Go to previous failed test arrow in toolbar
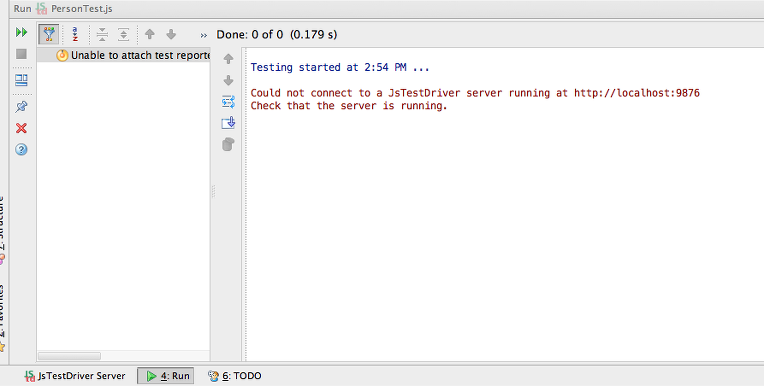 pos(150,34)
